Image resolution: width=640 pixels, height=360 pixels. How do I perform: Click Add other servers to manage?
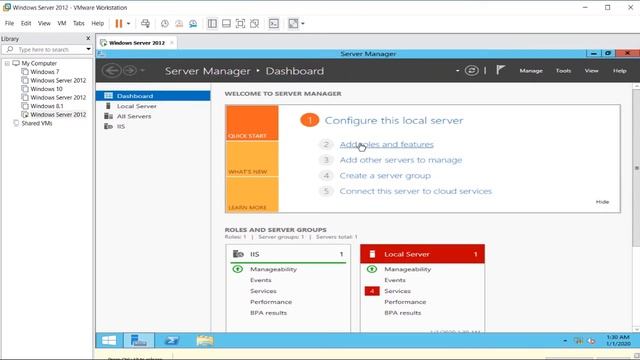(x=401, y=160)
